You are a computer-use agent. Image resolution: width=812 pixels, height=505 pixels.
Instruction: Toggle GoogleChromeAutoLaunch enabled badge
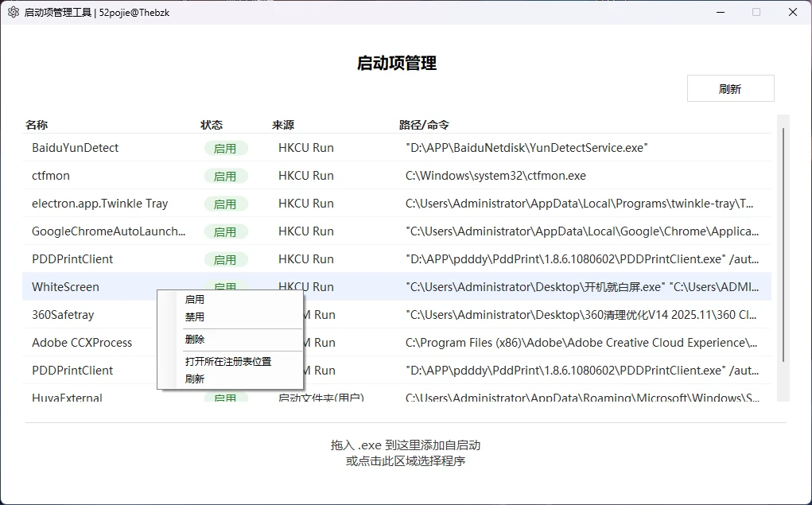[227, 231]
